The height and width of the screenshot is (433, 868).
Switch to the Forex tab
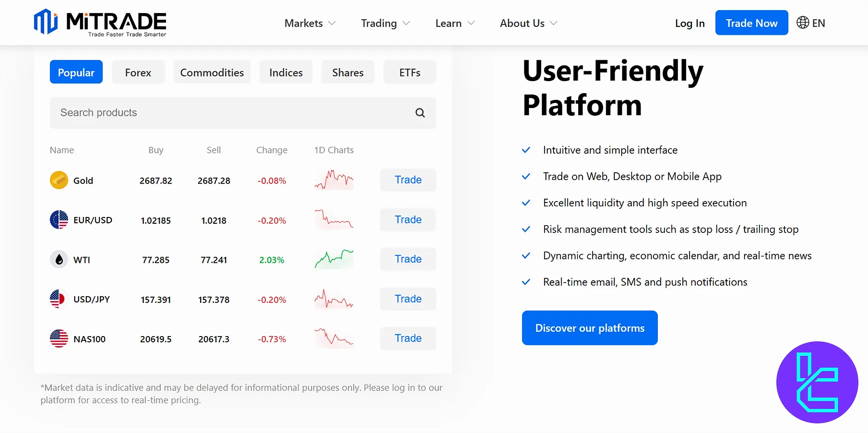(138, 72)
